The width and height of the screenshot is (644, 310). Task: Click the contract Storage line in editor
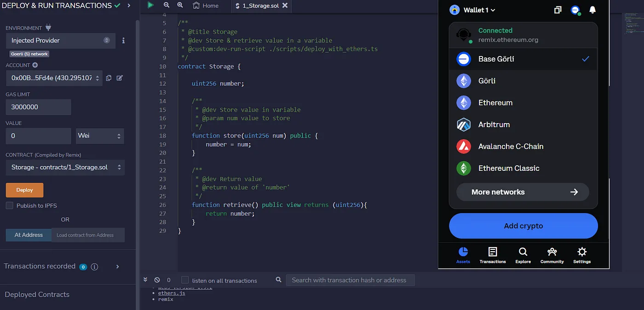pos(209,66)
